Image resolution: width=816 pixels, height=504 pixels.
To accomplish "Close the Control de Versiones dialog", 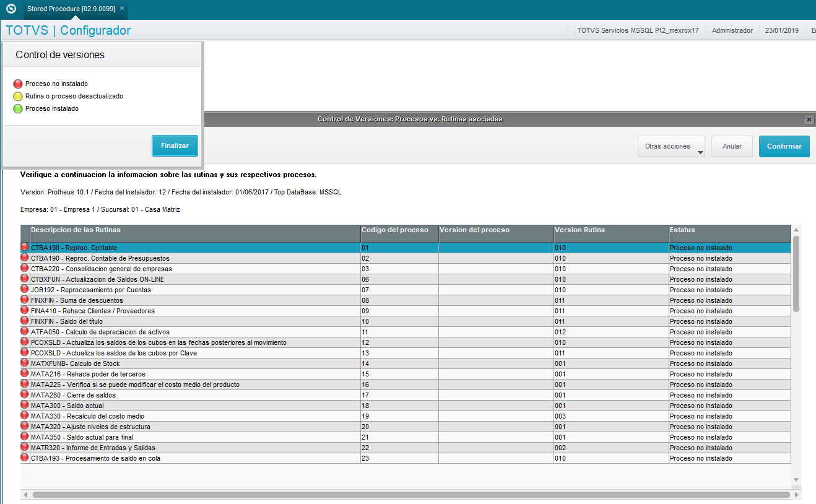I will [x=809, y=119].
